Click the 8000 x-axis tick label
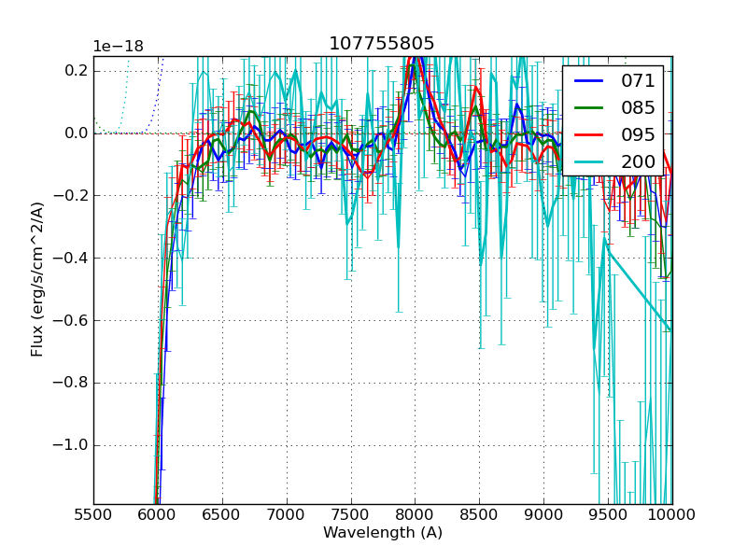 [x=415, y=514]
